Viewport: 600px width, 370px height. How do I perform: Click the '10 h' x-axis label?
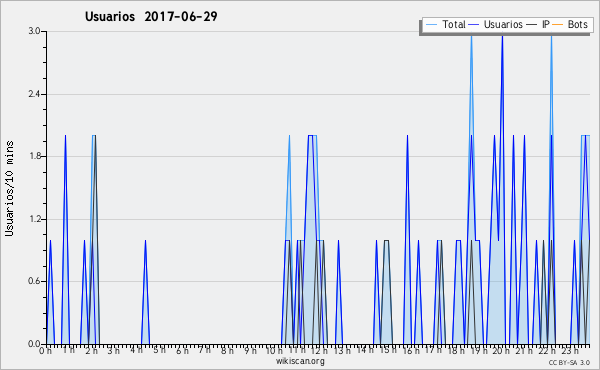tap(274, 350)
